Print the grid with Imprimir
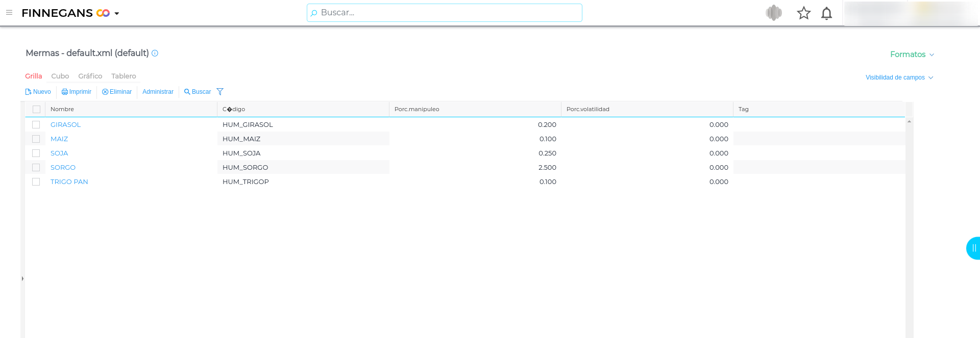The height and width of the screenshot is (338, 980). pyautogui.click(x=77, y=92)
